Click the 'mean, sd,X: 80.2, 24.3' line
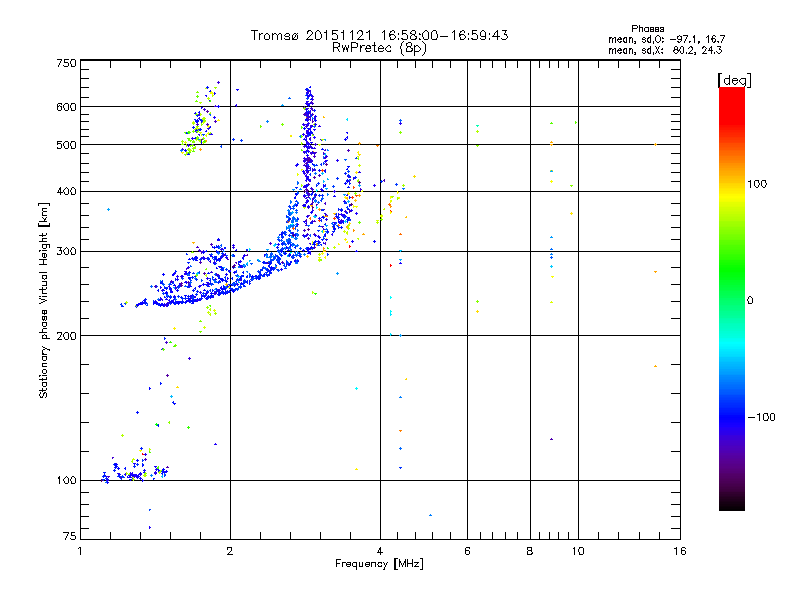 [665, 50]
